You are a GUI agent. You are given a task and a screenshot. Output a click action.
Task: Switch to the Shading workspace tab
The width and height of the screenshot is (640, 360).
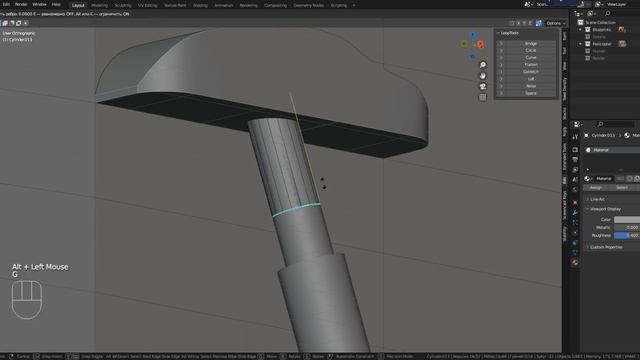click(x=200, y=5)
